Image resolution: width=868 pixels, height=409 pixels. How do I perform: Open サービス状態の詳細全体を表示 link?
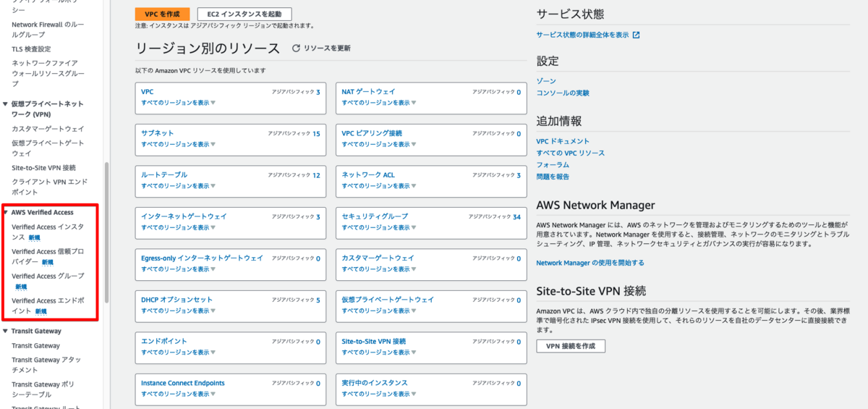click(x=582, y=35)
